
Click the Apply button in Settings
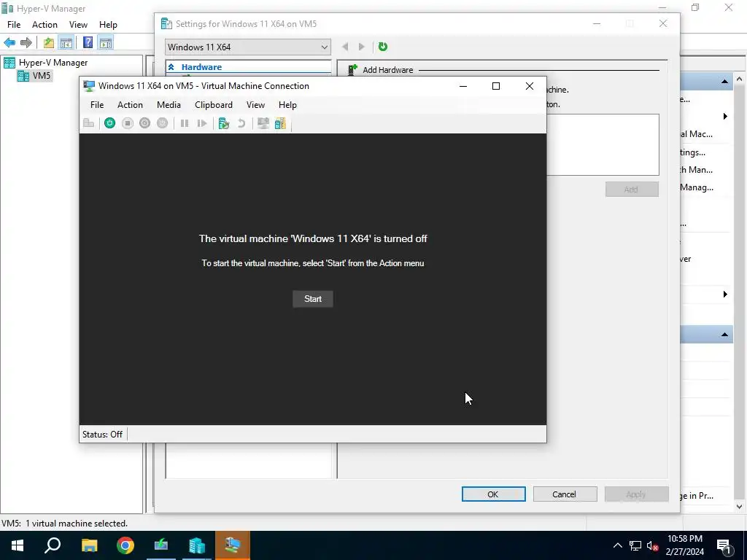coord(636,494)
